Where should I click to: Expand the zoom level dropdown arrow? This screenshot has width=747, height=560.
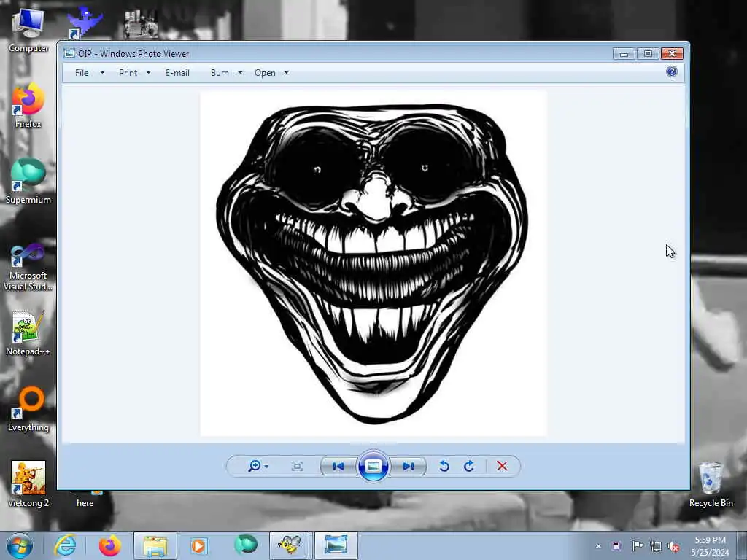[x=266, y=467]
